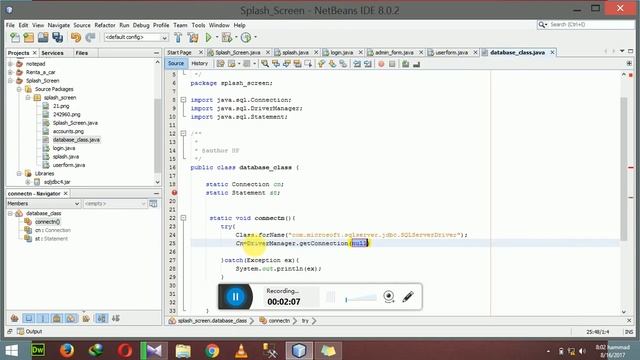Open the Refactor menu

click(105, 25)
